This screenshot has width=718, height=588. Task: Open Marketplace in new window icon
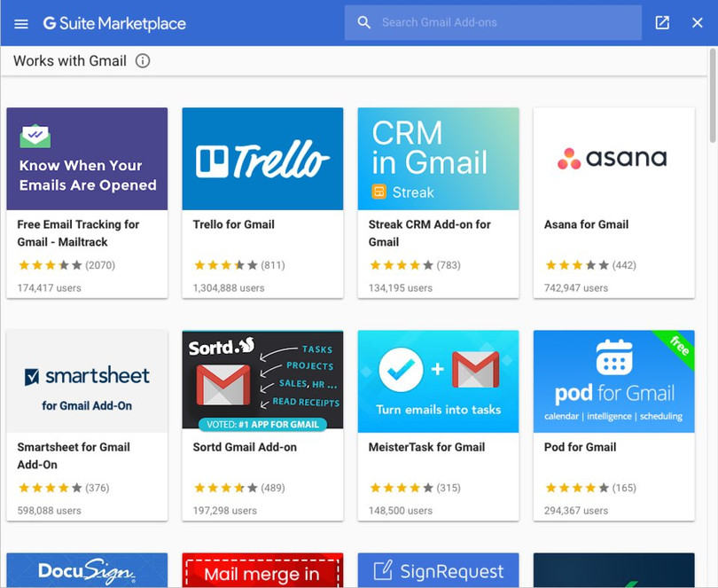coord(662,23)
